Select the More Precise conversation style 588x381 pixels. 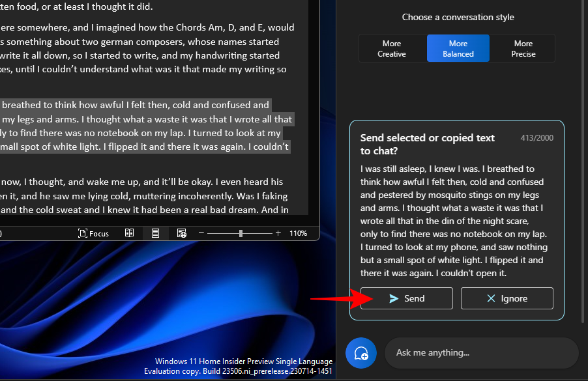523,48
